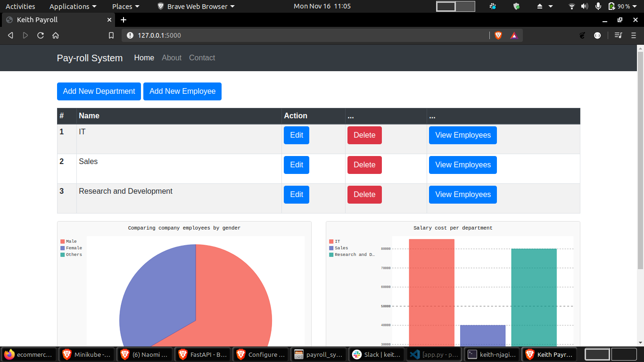Click the eject tray icon
644x362 pixels.
point(540,6)
